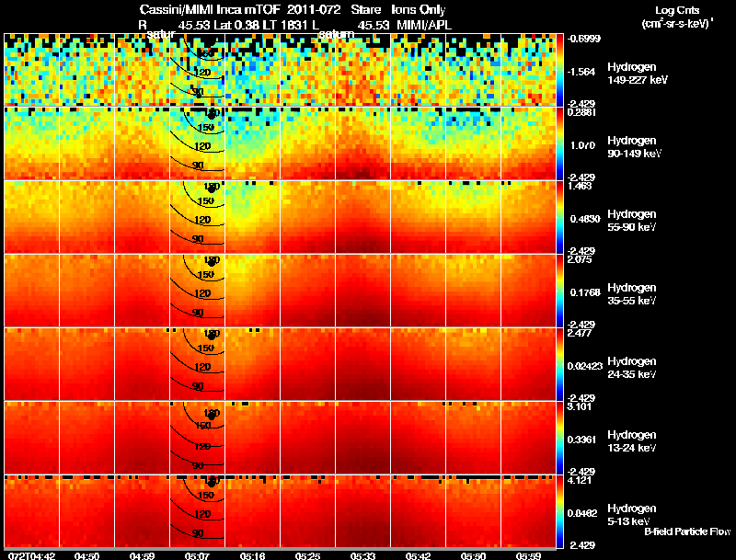Select the 05:59 time label

pyautogui.click(x=528, y=555)
